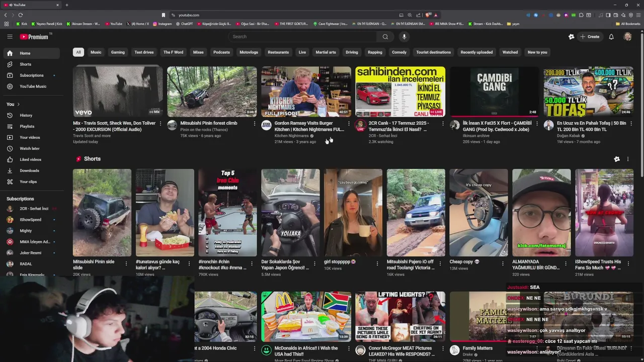The width and height of the screenshot is (644, 362).
Task: Open more options for Tofaş video
Action: click(x=631, y=124)
